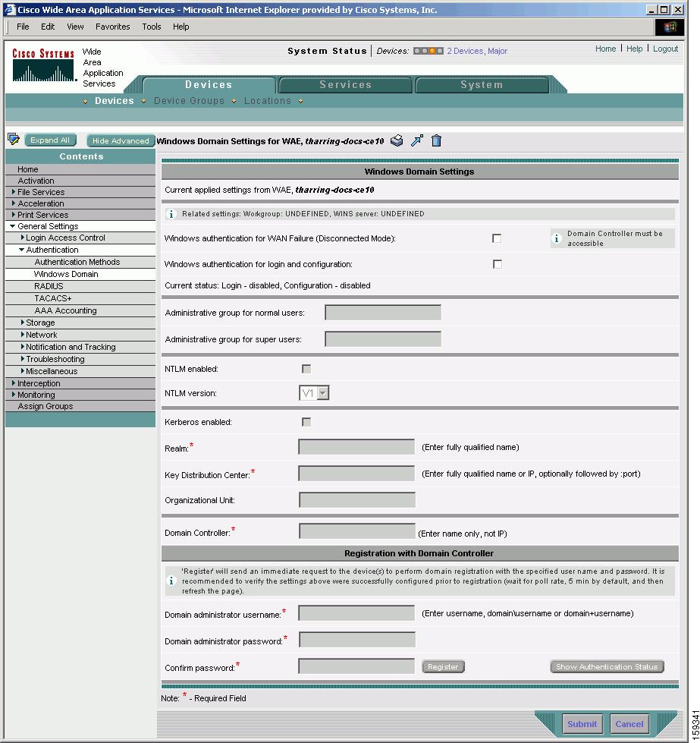This screenshot has width=700, height=743.
Task: Expand Login Access Control node
Action: [22, 237]
